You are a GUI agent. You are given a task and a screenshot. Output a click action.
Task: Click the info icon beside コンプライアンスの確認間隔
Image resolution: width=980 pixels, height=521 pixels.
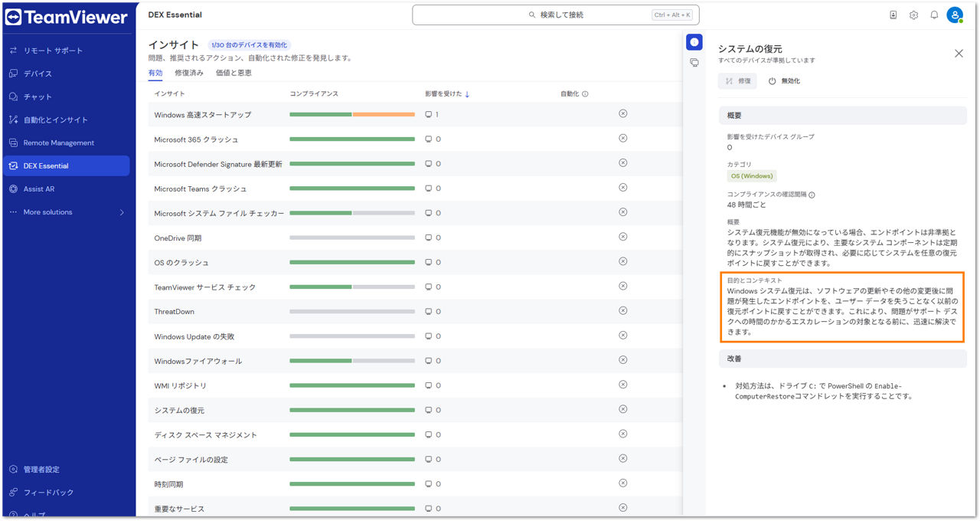point(812,195)
